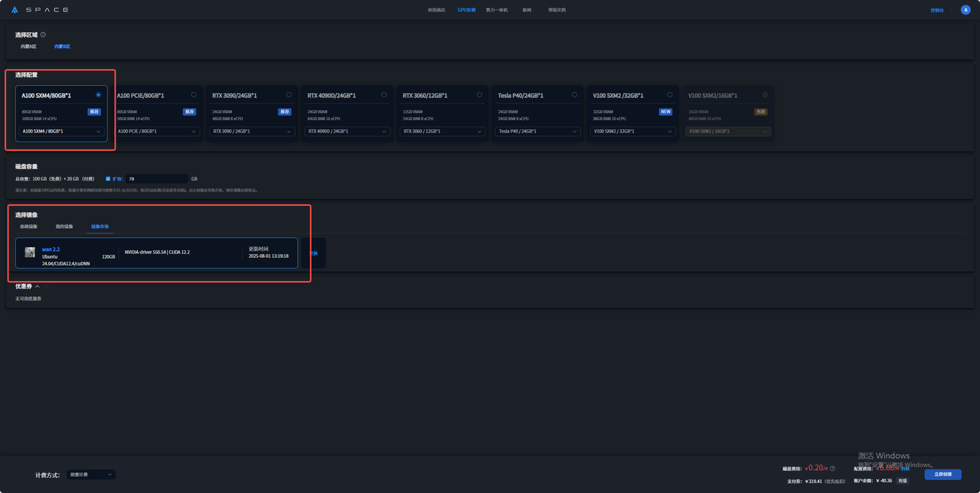Click the wan 2.2 image thumbnail
Viewport: 980px width, 493px height.
tap(30, 253)
